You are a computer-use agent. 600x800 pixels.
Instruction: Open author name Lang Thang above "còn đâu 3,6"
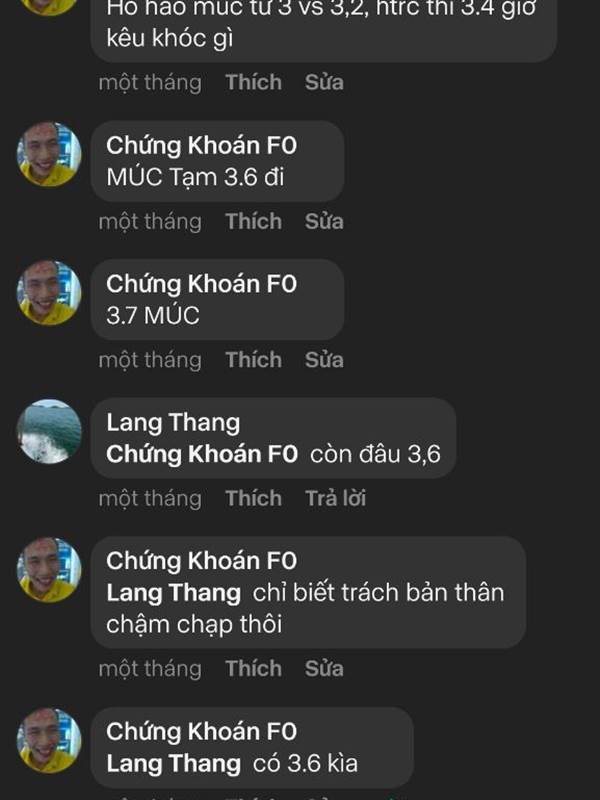click(x=173, y=423)
